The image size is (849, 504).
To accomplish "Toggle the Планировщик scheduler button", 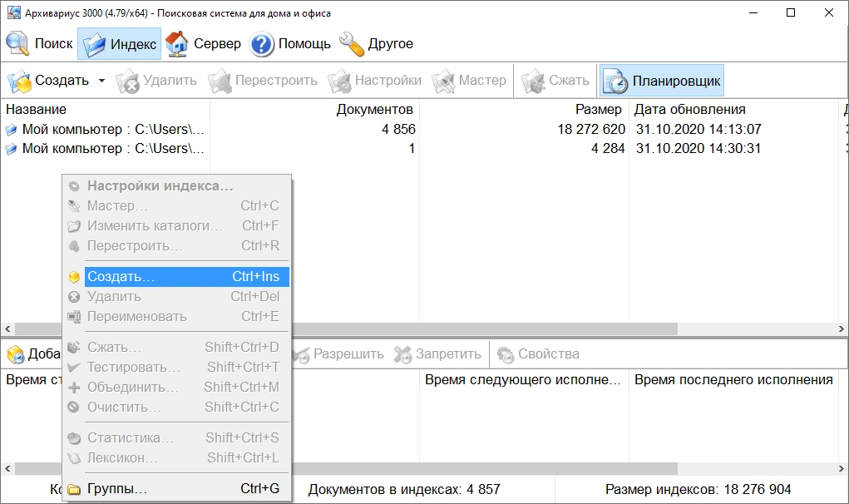I will pos(661,81).
